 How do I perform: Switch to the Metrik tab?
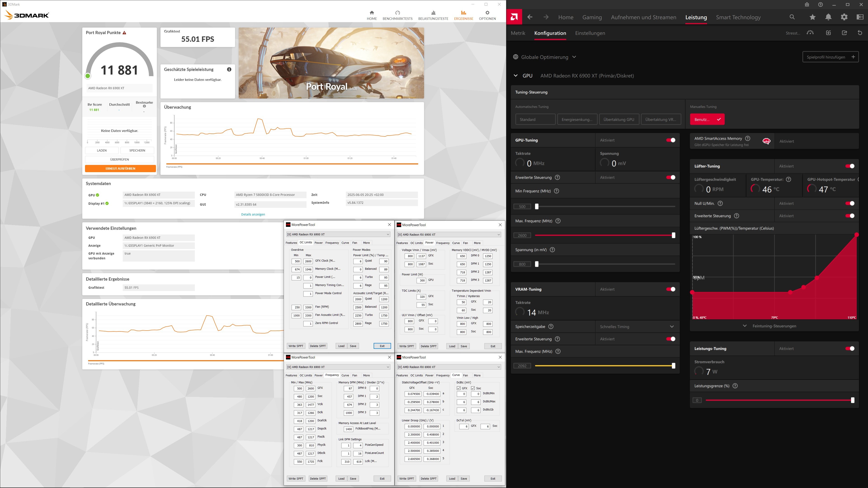pyautogui.click(x=518, y=33)
